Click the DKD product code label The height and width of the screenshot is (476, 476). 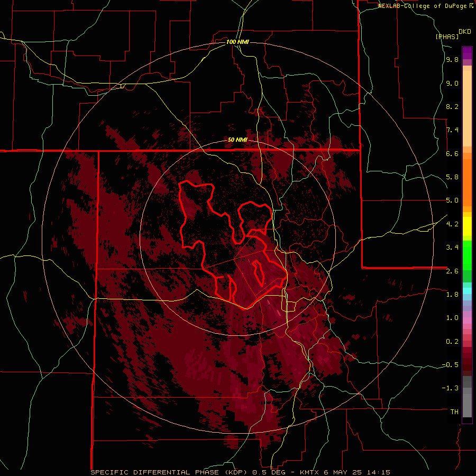pos(464,32)
